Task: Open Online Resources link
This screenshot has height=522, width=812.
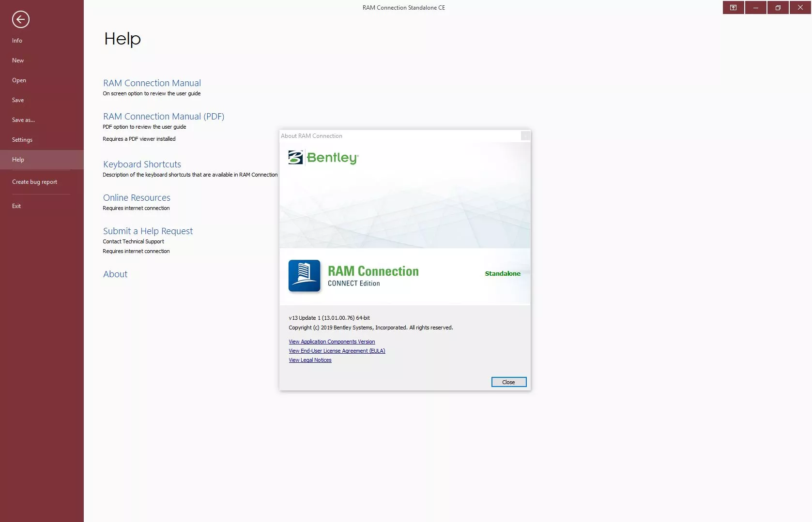Action: point(137,198)
